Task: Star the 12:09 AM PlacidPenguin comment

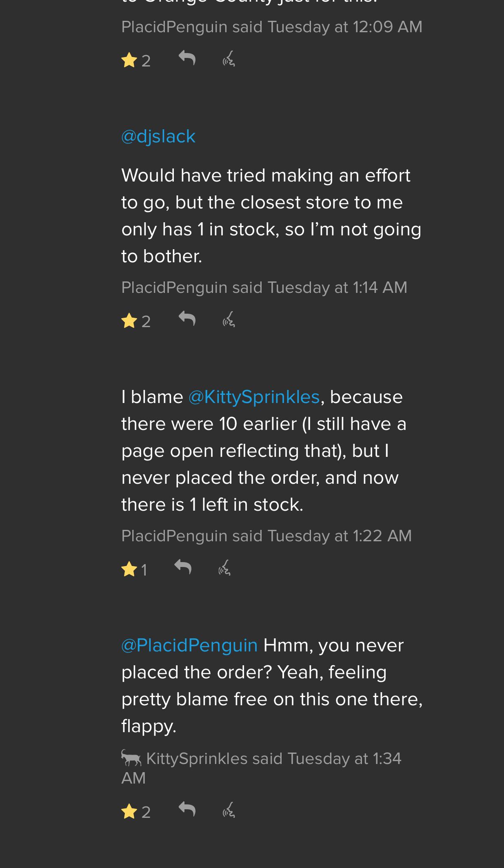Action: point(129,60)
